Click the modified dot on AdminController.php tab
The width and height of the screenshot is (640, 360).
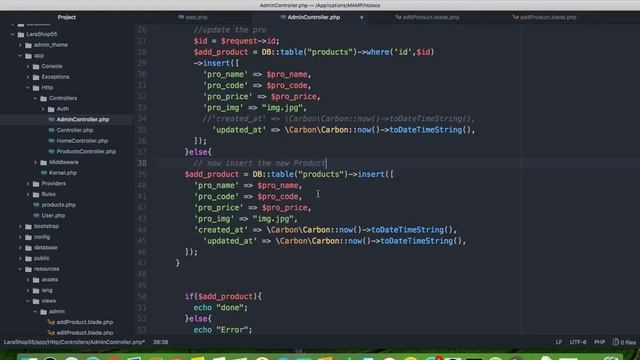point(361,18)
